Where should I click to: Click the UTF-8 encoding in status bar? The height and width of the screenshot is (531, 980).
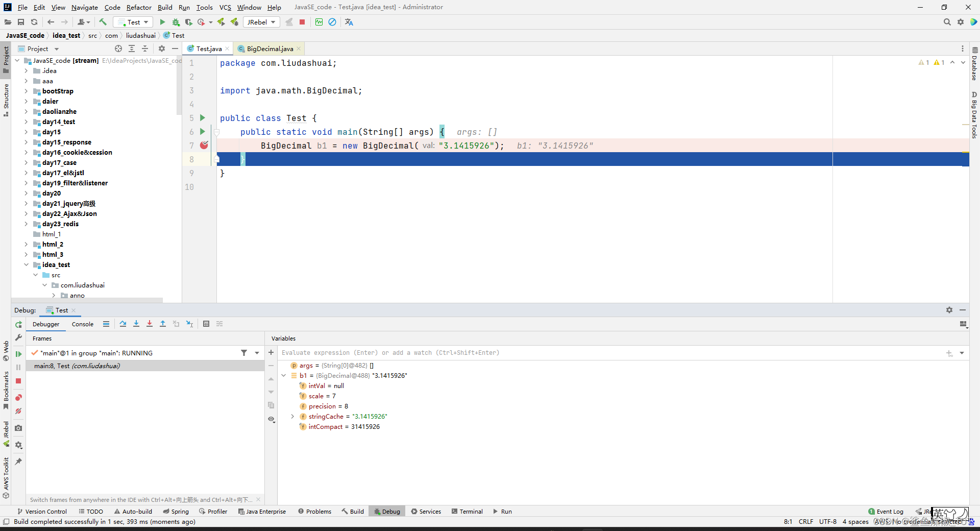coord(828,521)
